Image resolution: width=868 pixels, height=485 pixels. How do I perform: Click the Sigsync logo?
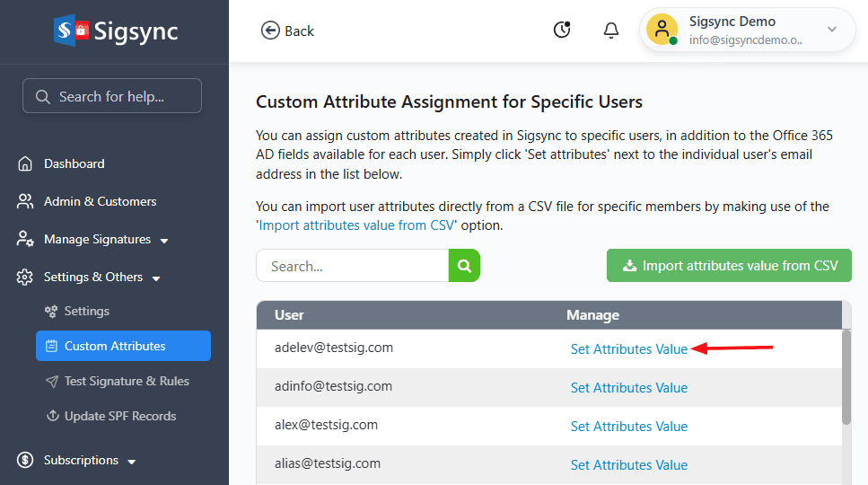pos(115,31)
